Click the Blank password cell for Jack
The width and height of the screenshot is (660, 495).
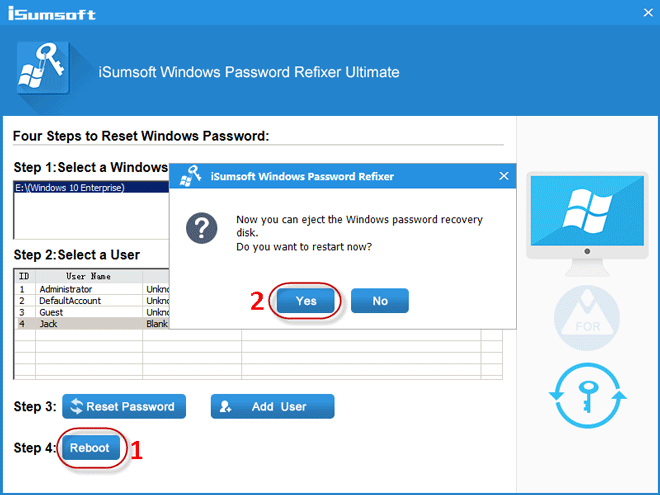pos(156,324)
